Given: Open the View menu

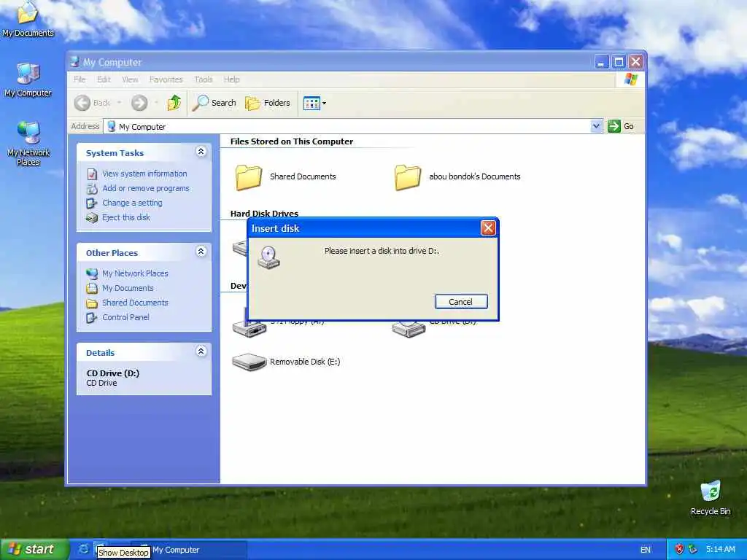Looking at the screenshot, I should pos(130,79).
